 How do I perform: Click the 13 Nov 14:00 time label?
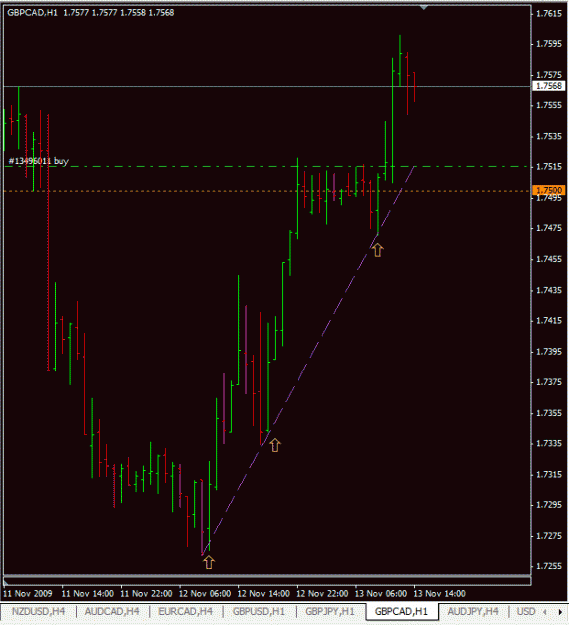439,594
